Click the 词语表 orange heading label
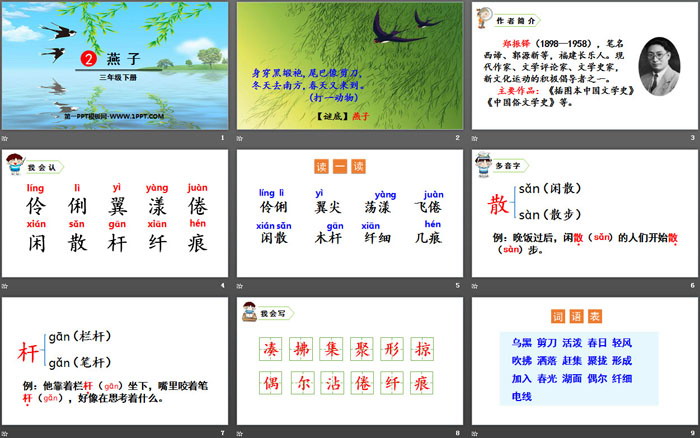Screen dimensions: 700x438 click(583, 313)
